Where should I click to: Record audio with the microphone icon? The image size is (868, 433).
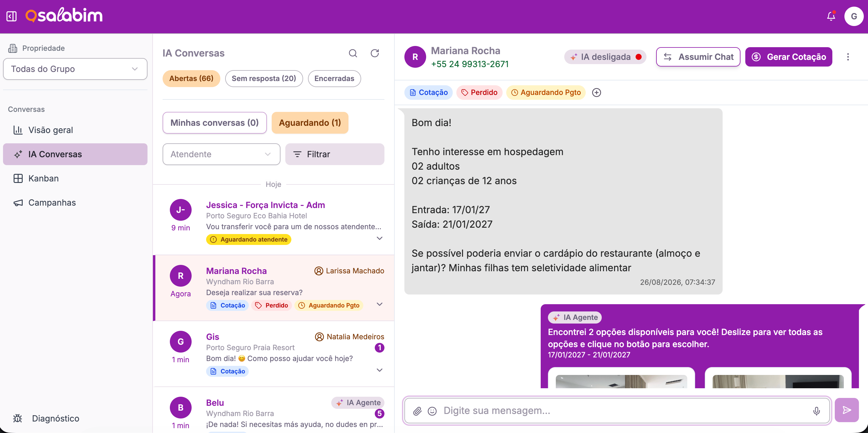tap(816, 411)
